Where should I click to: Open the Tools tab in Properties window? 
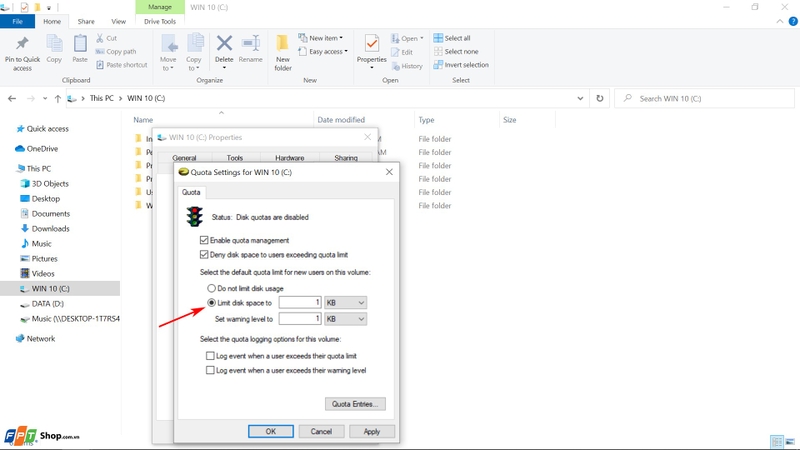[x=235, y=158]
